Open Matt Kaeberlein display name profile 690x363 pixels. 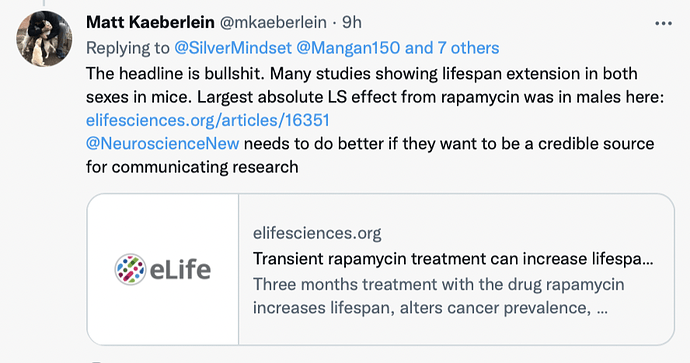[x=150, y=22]
